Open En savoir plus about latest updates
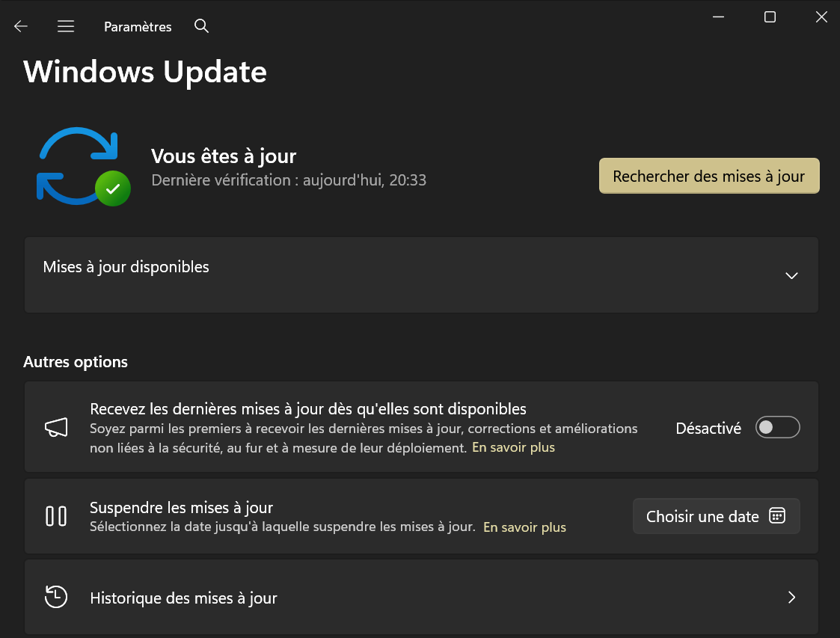 pos(513,447)
